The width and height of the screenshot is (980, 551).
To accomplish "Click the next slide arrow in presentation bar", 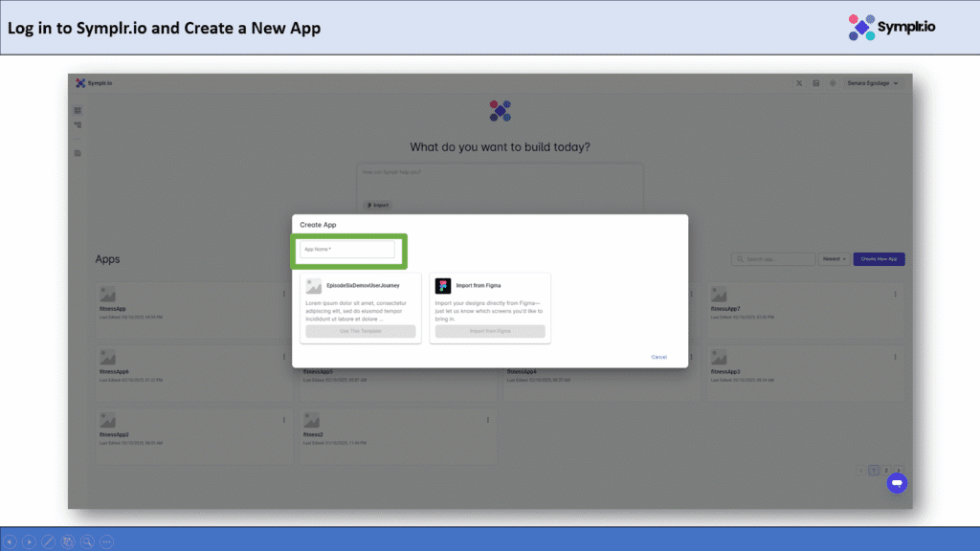I will [29, 541].
